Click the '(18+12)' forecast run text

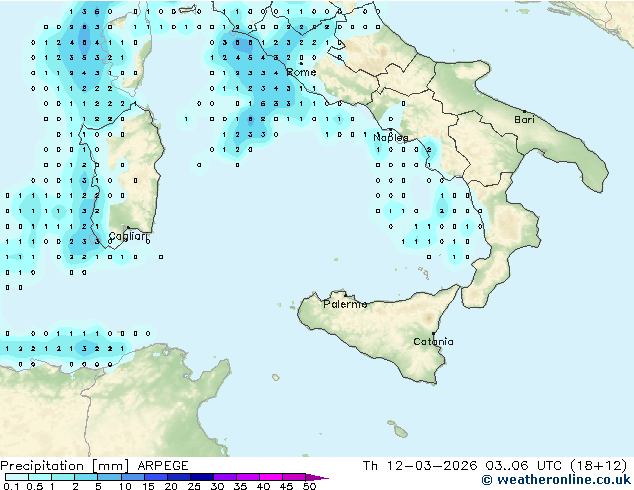[599, 466]
